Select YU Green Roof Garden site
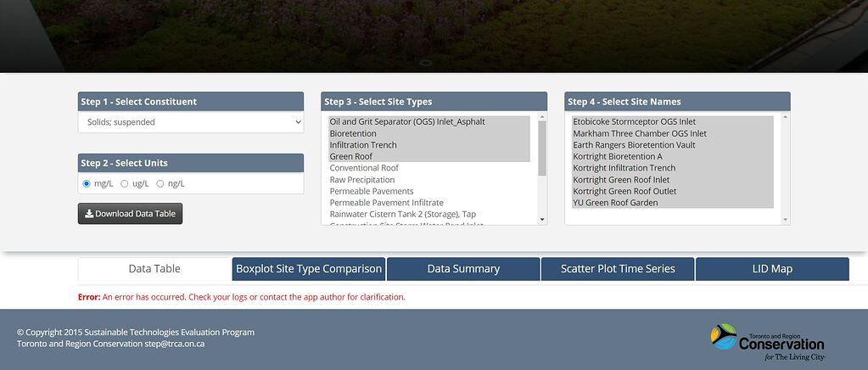868x370 pixels. [x=615, y=203]
